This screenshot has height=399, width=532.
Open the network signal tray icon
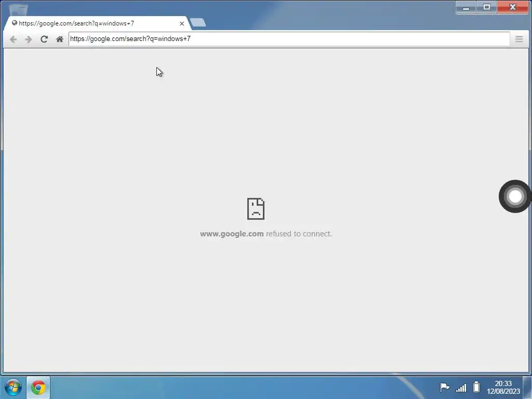click(x=461, y=388)
